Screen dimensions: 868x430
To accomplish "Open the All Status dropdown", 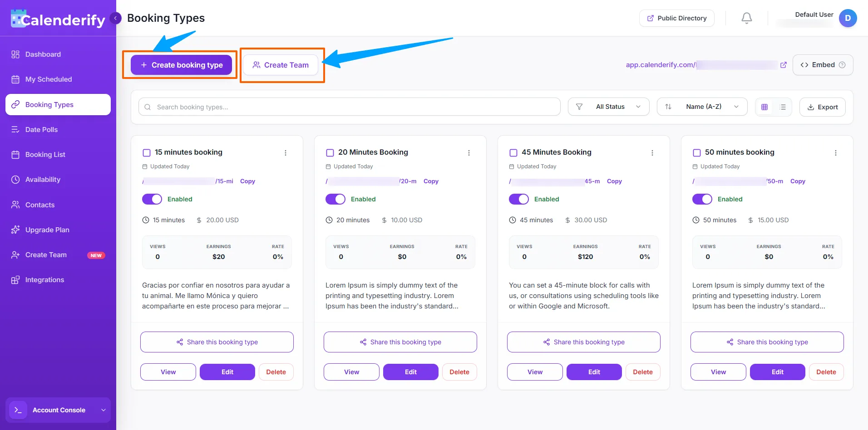I will tap(609, 107).
